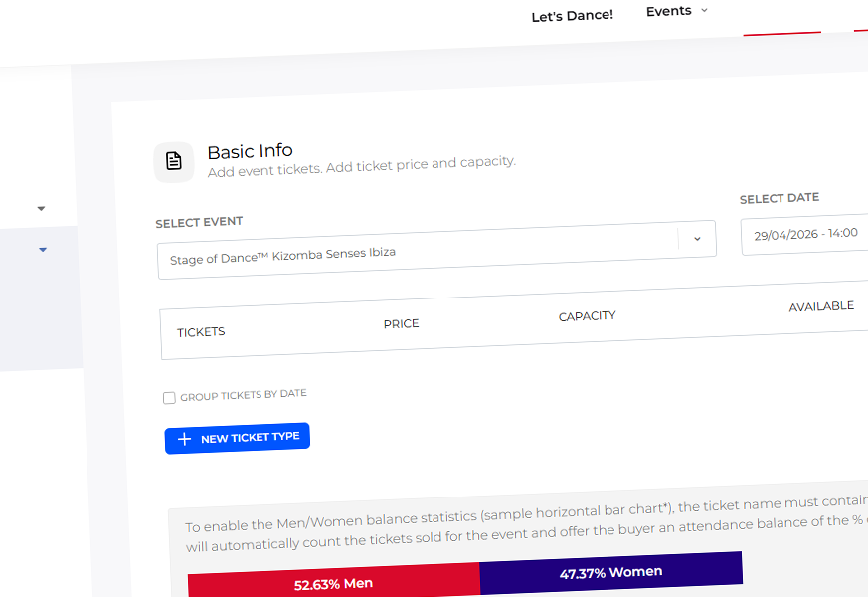The width and height of the screenshot is (868, 597).
Task: Enable Group Tickets By Date checkbox
Action: click(169, 398)
